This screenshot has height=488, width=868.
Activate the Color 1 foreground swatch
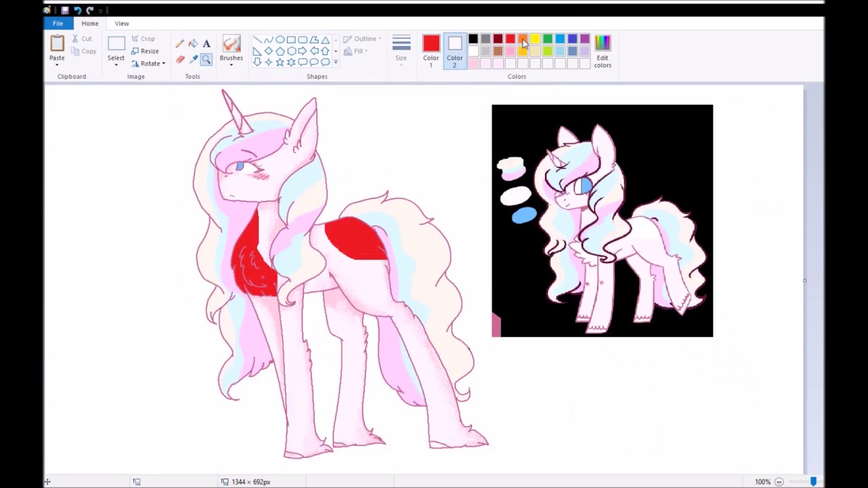click(431, 51)
